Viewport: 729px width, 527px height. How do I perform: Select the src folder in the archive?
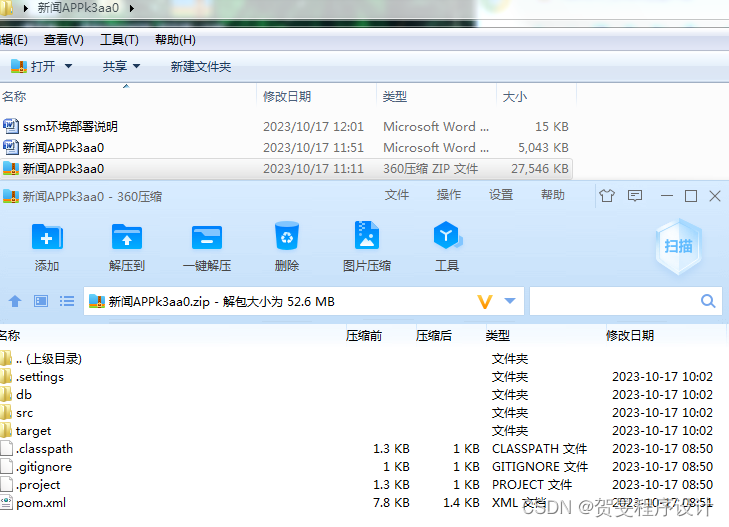[24, 413]
